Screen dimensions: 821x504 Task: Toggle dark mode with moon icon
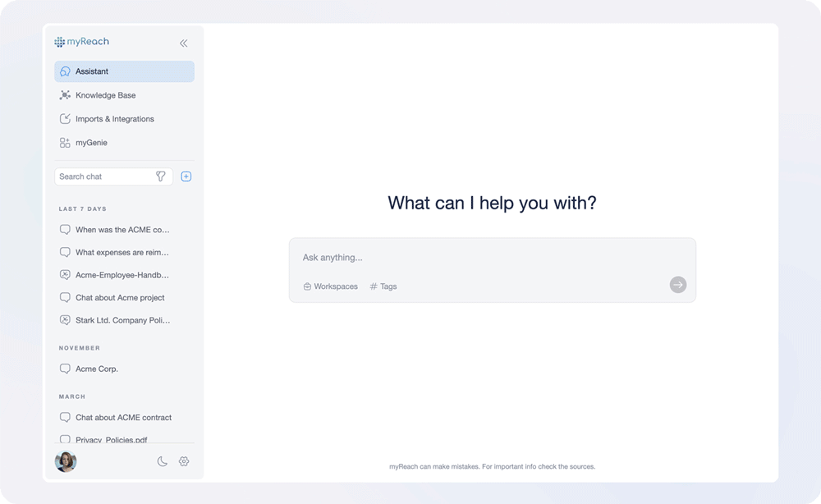pyautogui.click(x=163, y=461)
